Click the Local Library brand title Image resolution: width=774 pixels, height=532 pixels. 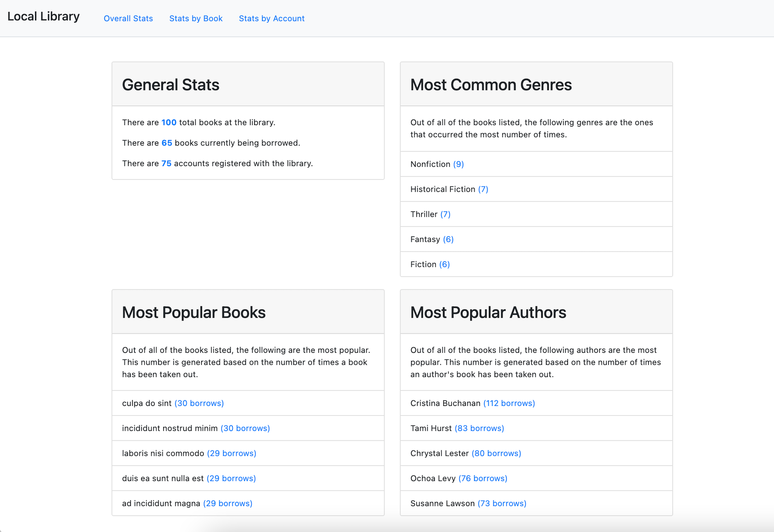tap(43, 16)
